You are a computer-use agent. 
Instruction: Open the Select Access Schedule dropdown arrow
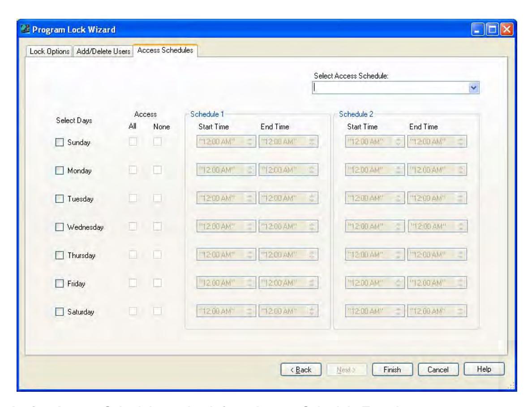(474, 88)
